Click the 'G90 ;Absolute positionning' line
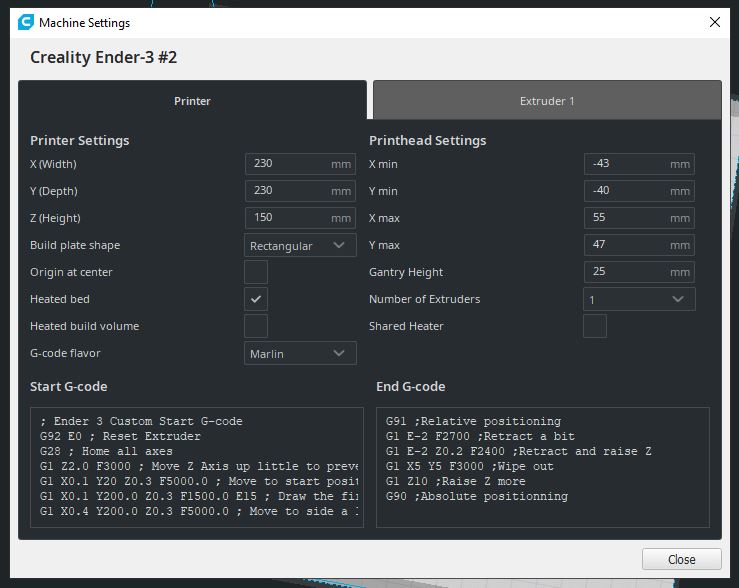Image resolution: width=739 pixels, height=588 pixels. pyautogui.click(x=476, y=496)
